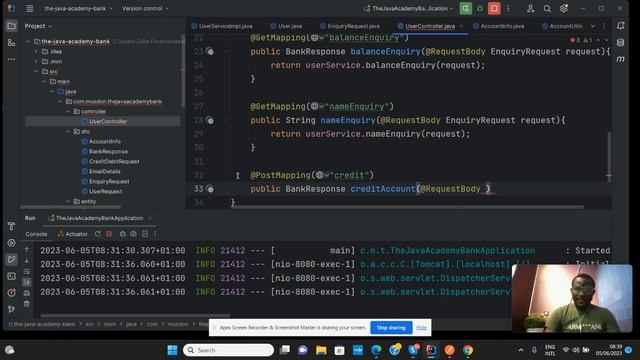Screen dimensions: 640x360
Task: Stop process in Run panel toolbar
Action: coord(109,234)
